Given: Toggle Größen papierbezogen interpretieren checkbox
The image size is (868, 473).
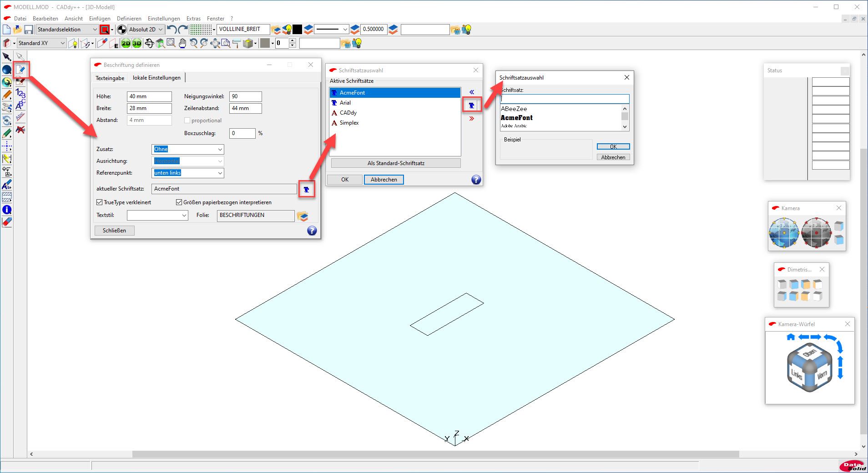Looking at the screenshot, I should pyautogui.click(x=179, y=202).
